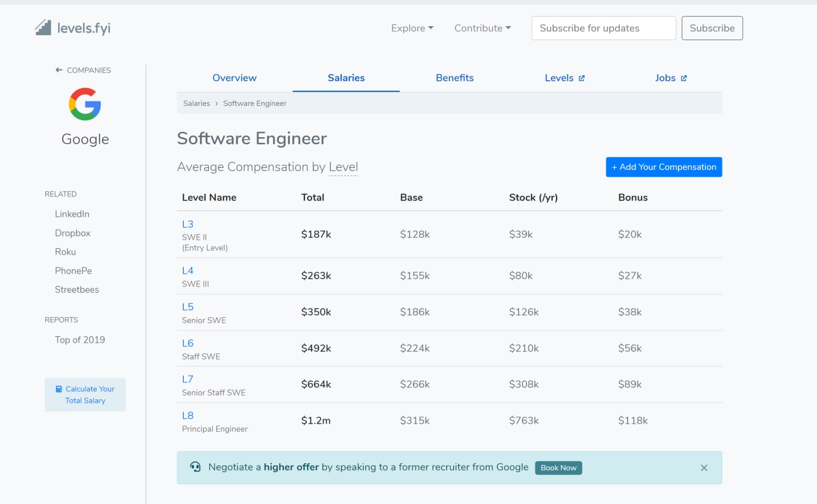Image resolution: width=817 pixels, height=504 pixels.
Task: Click external link icon next to Levels
Action: [x=581, y=78]
